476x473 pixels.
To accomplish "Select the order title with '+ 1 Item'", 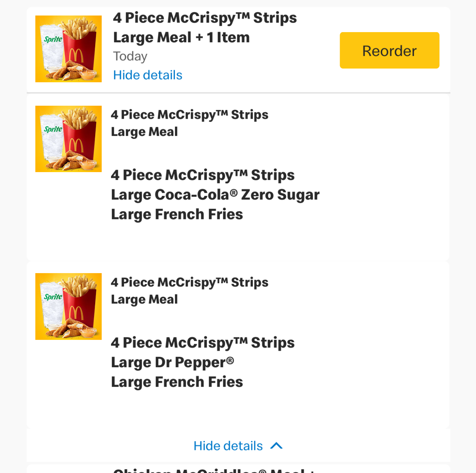I will [x=204, y=27].
